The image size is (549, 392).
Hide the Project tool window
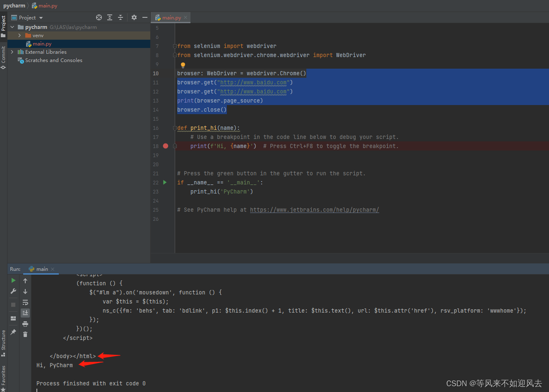(145, 17)
